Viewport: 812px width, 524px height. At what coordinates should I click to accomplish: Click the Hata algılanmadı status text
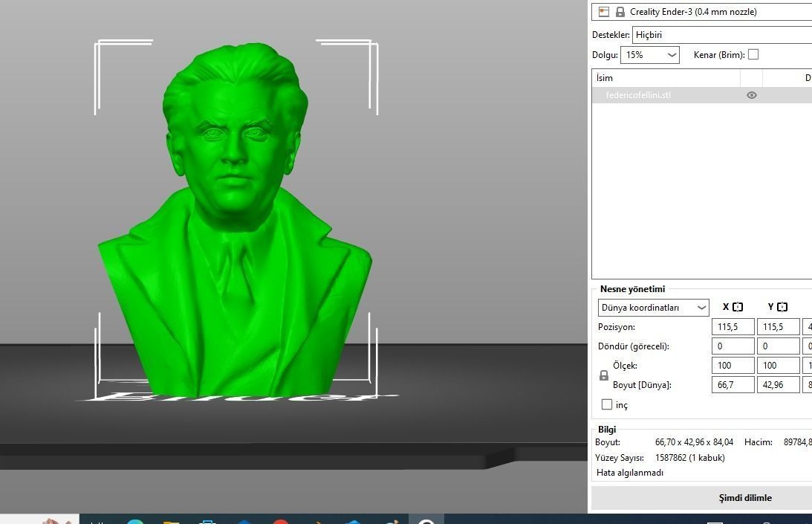[x=630, y=473]
